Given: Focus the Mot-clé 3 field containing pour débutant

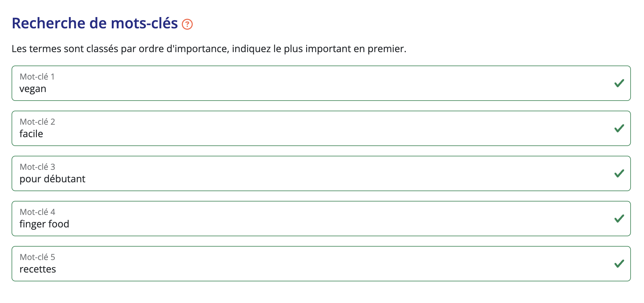Looking at the screenshot, I should coord(321,173).
